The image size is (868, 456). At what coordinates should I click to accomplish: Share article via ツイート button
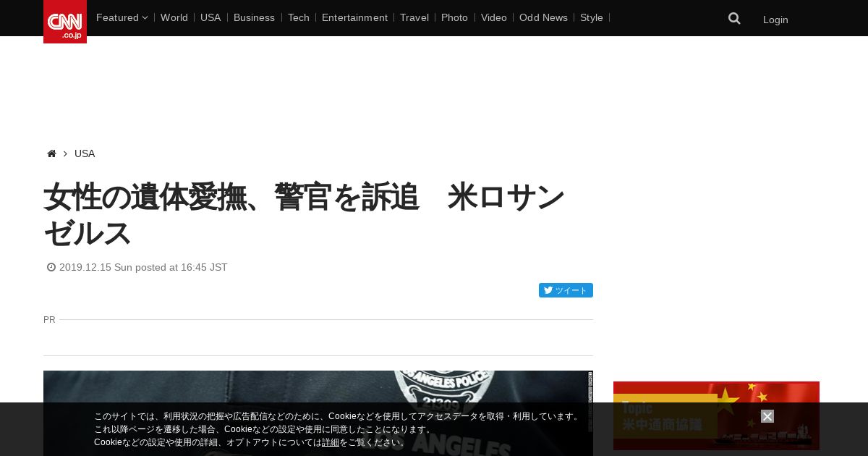click(566, 290)
